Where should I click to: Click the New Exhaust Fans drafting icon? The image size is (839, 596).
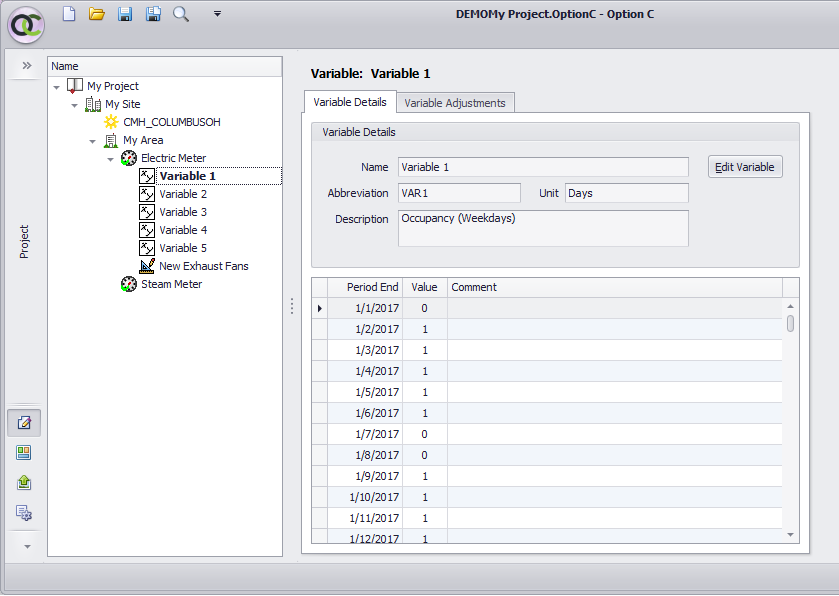147,266
